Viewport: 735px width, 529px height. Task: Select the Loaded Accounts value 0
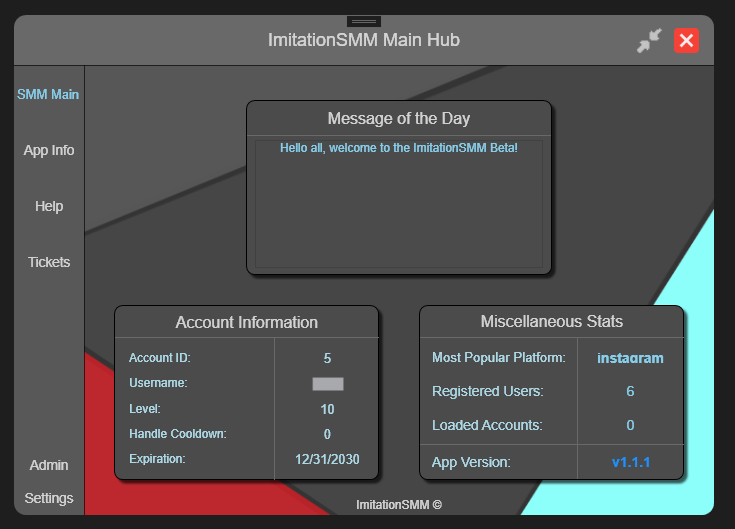[630, 425]
